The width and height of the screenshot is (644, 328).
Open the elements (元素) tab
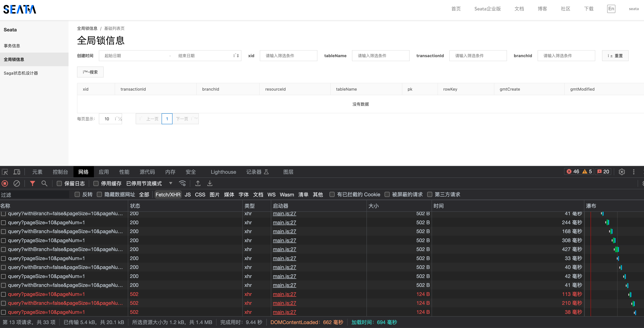[37, 172]
